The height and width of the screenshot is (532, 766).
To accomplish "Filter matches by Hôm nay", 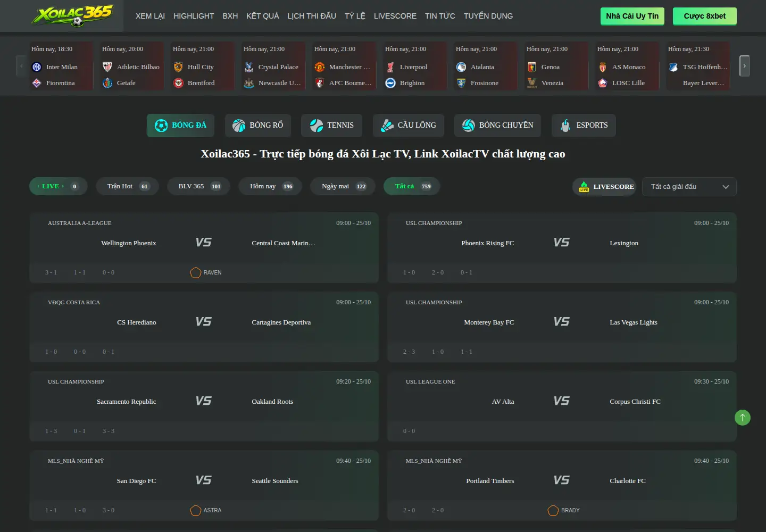I will (270, 186).
